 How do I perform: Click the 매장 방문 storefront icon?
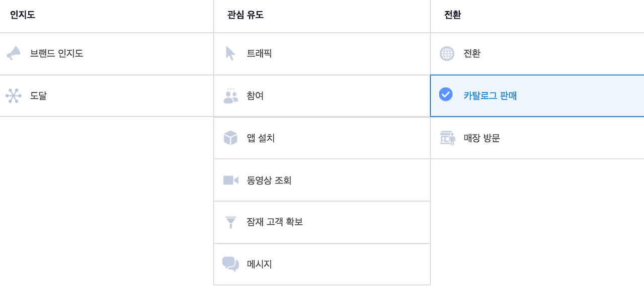click(x=445, y=138)
